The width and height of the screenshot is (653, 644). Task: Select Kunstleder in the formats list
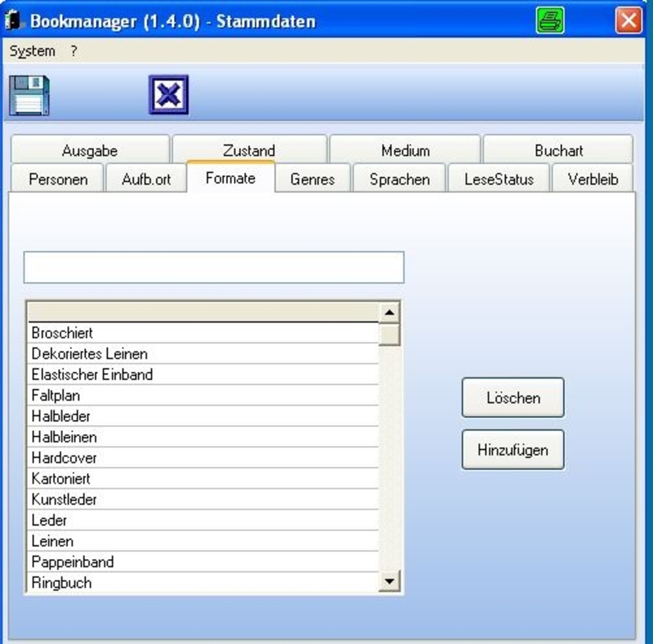tap(64, 499)
